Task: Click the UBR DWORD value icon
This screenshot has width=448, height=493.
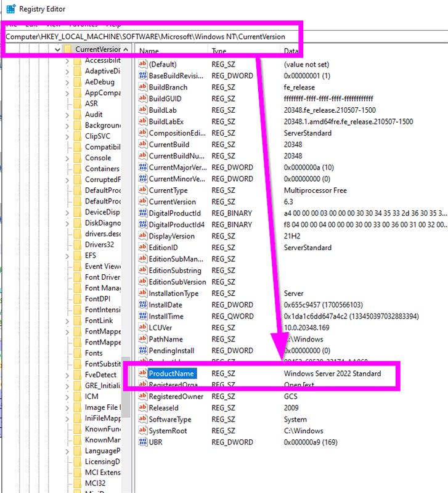Action: [x=142, y=442]
